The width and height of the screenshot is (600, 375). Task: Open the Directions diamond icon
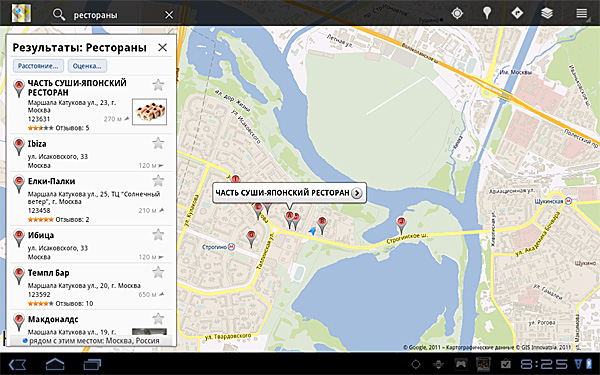tap(517, 13)
